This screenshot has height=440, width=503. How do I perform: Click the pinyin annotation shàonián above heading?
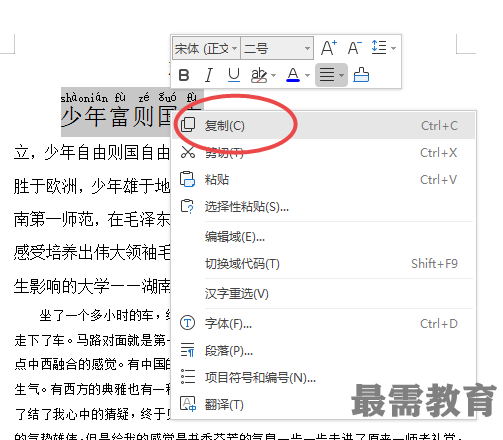84,98
